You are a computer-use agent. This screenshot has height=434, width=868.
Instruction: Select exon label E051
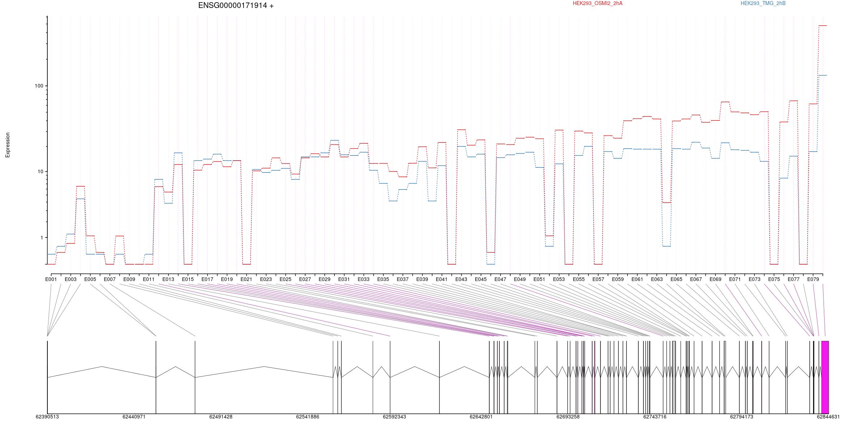point(539,279)
